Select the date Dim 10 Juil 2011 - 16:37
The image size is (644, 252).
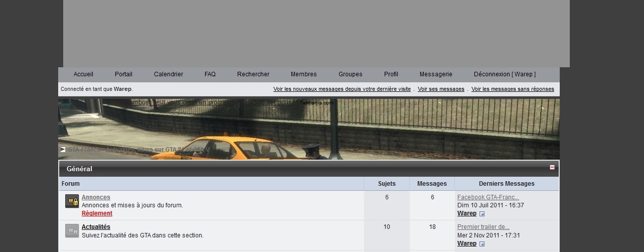tap(491, 205)
